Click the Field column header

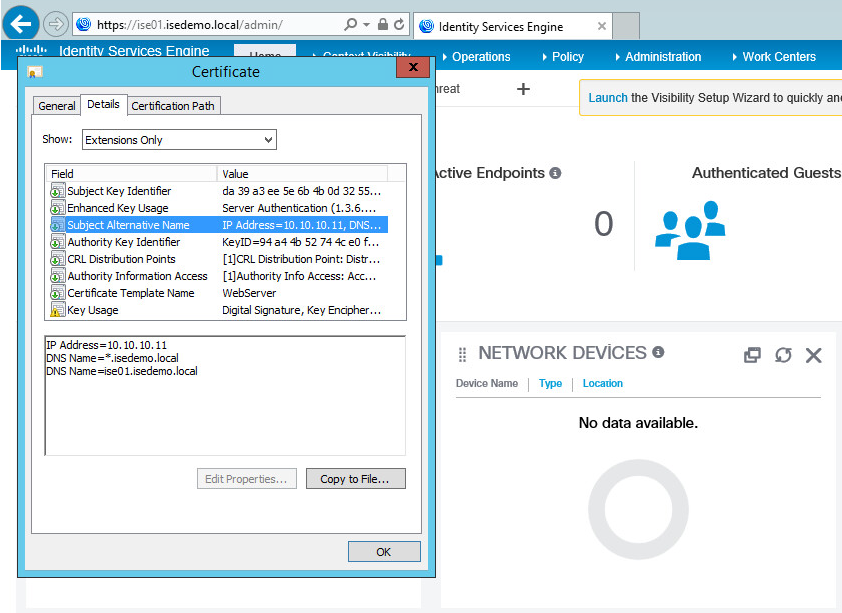pyautogui.click(x=131, y=174)
